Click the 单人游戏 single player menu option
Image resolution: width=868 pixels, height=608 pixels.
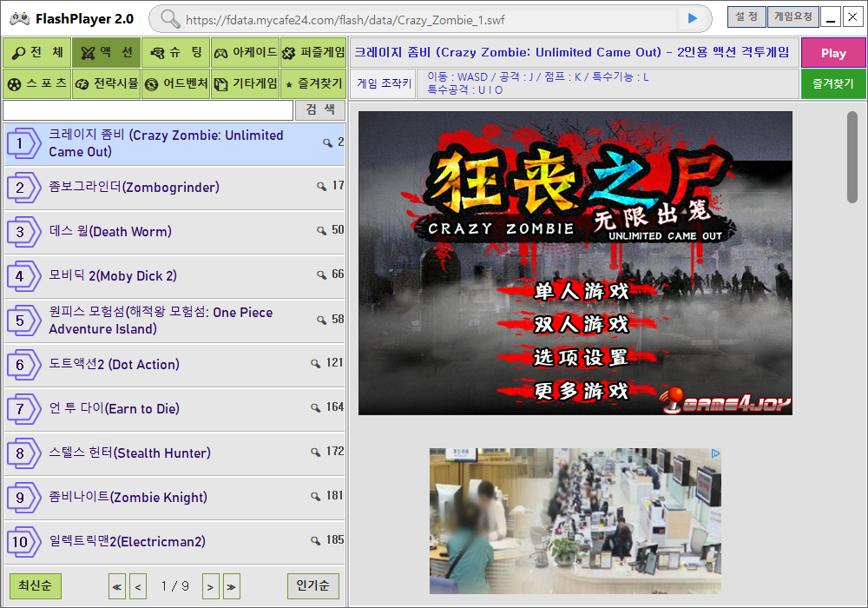[x=581, y=291]
